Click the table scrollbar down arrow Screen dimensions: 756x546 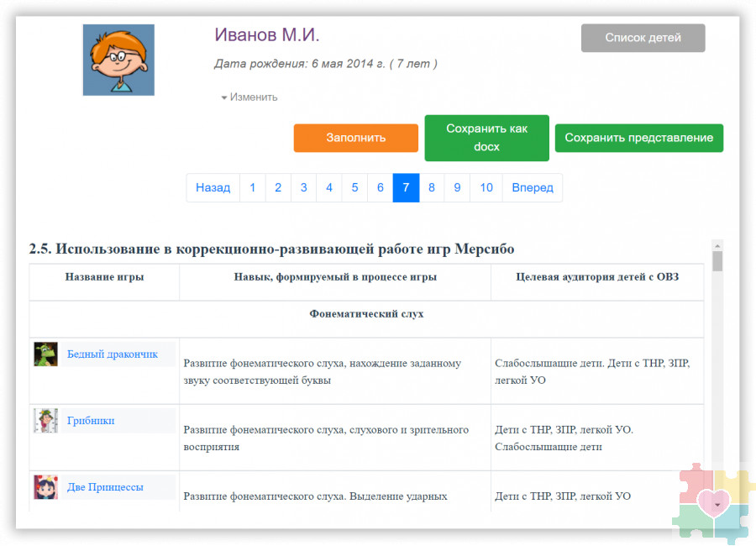tap(717, 505)
